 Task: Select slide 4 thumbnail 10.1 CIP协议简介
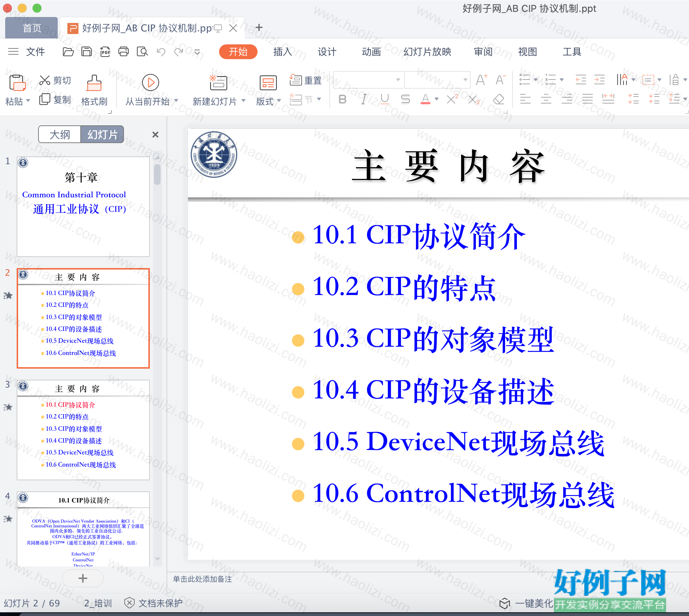(x=83, y=529)
